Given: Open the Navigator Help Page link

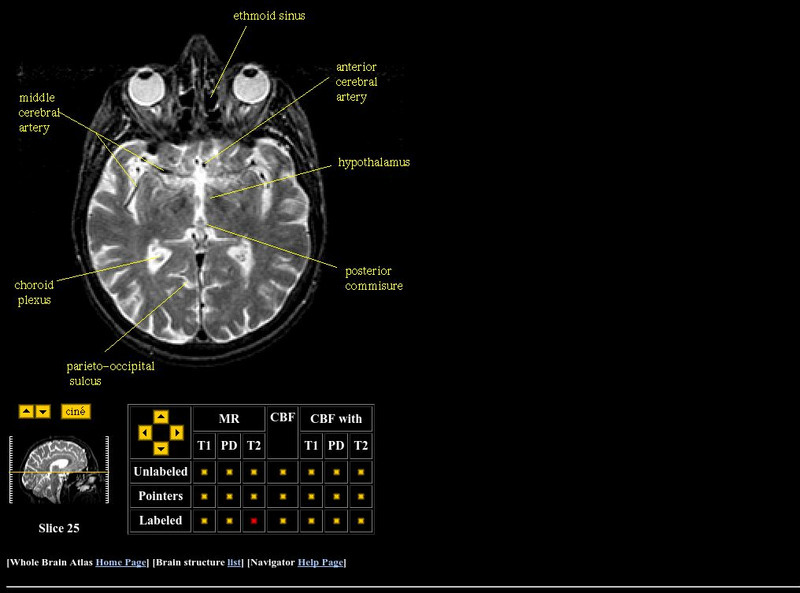Looking at the screenshot, I should click(322, 562).
